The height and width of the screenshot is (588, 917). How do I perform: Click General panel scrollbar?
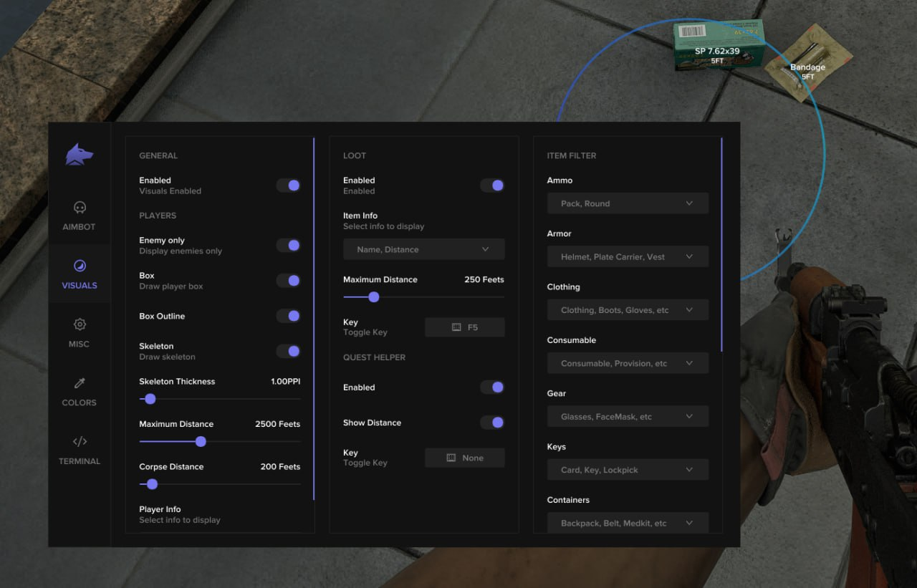314,319
